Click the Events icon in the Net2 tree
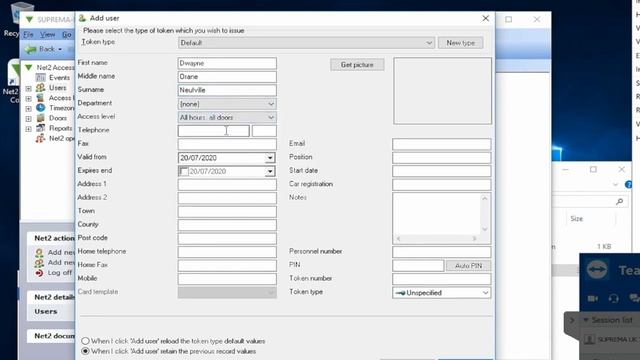 point(40,78)
